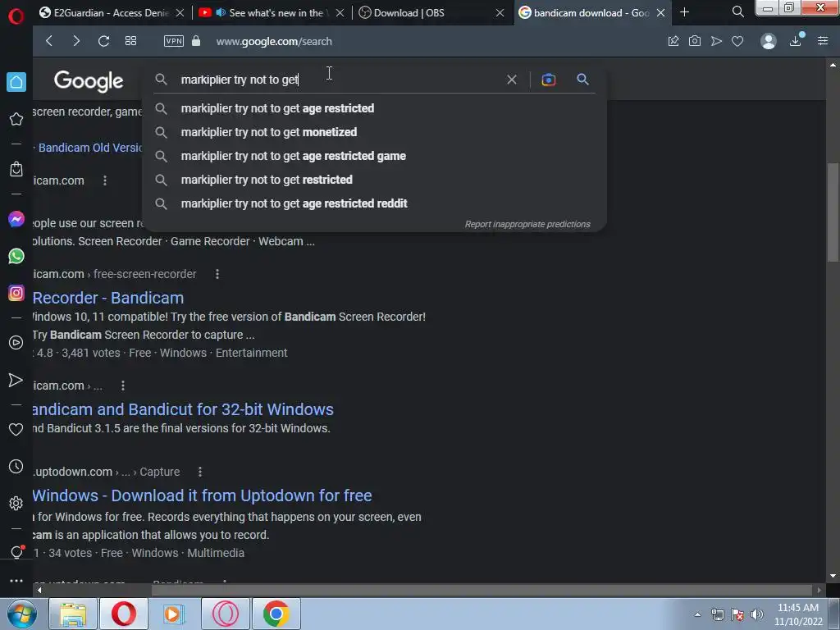Switch to the YouTube See what's new tab

[x=264, y=12]
